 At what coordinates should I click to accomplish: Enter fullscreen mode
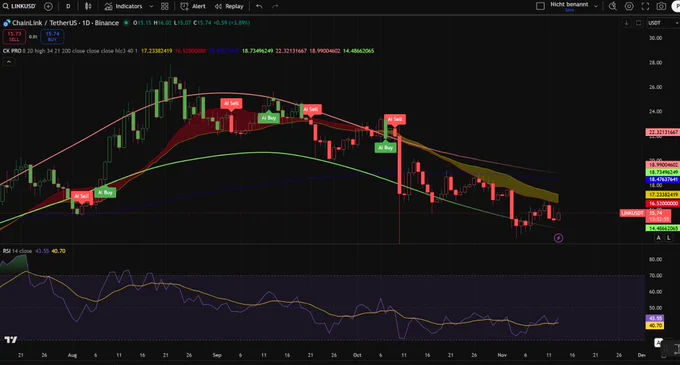tap(645, 6)
